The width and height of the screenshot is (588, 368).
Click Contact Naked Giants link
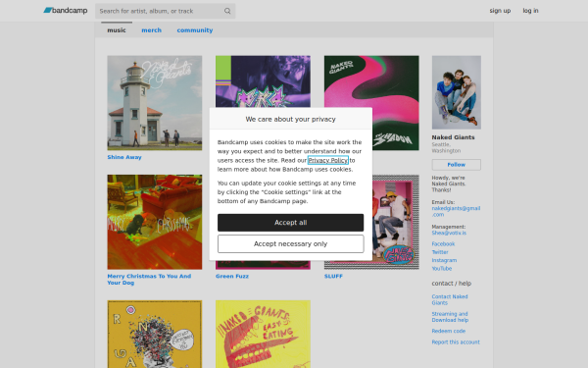click(450, 299)
